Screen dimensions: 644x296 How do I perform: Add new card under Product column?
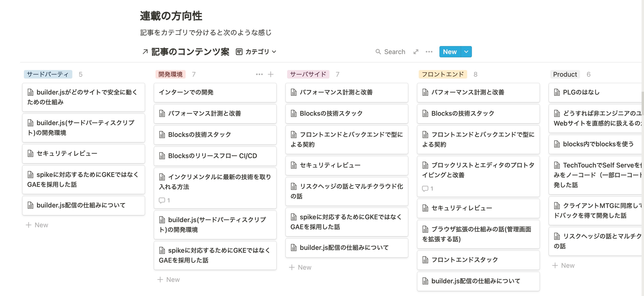(x=563, y=265)
